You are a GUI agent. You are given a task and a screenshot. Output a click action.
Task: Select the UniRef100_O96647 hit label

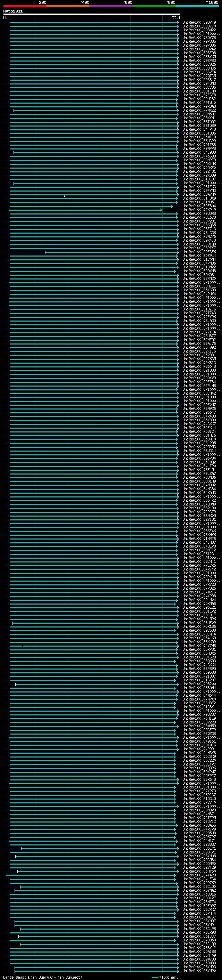[x=199, y=413]
